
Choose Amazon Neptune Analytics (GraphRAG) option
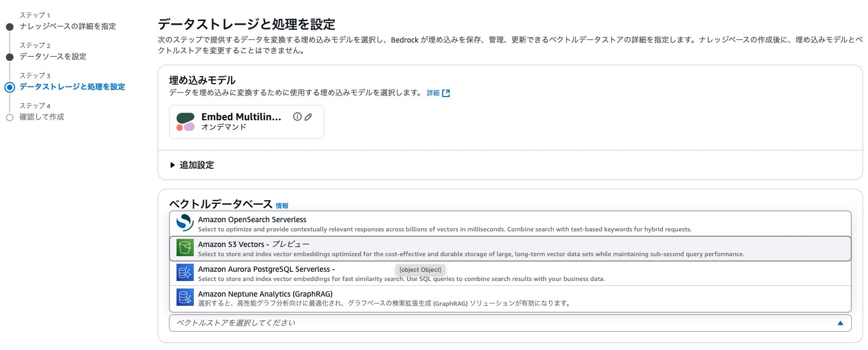click(x=510, y=298)
